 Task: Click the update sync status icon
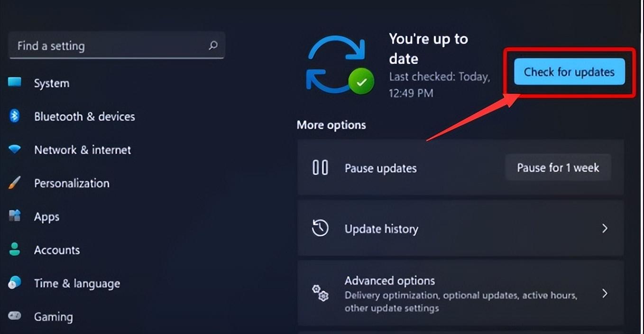(x=340, y=65)
